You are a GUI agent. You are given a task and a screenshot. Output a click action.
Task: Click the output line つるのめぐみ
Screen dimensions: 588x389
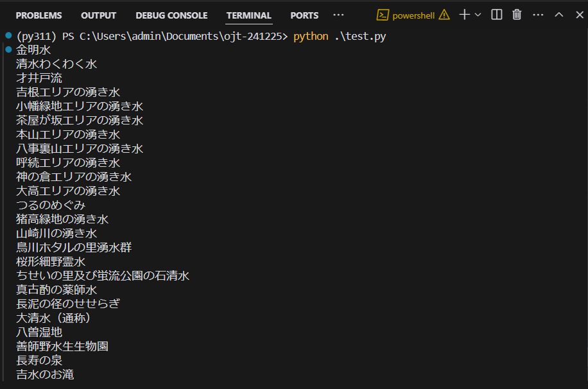51,205
